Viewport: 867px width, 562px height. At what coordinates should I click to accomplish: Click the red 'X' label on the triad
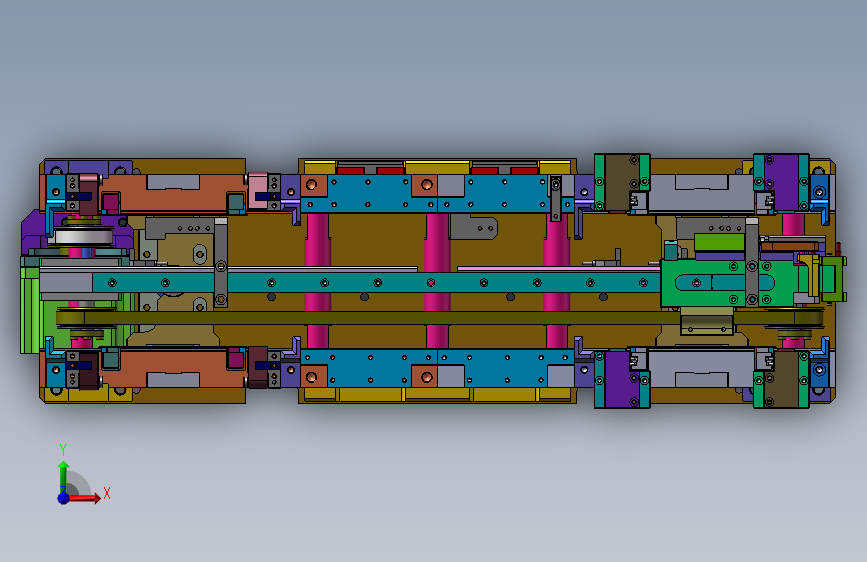click(x=107, y=493)
